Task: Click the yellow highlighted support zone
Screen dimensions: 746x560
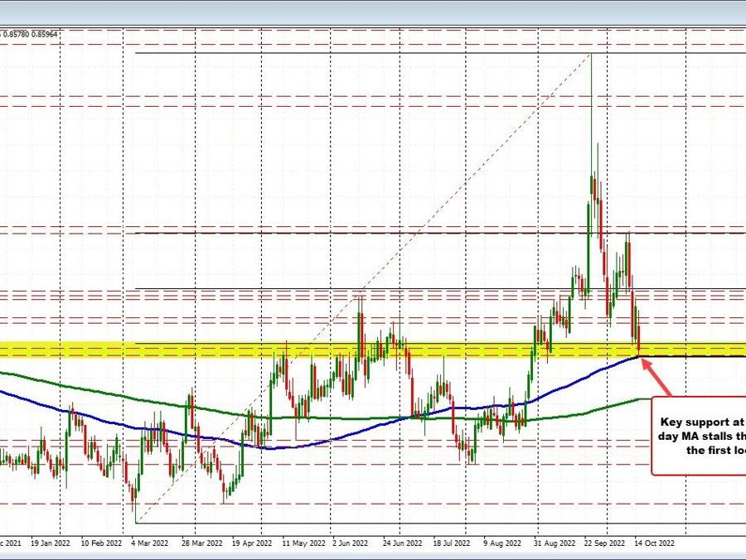Action: point(373,350)
